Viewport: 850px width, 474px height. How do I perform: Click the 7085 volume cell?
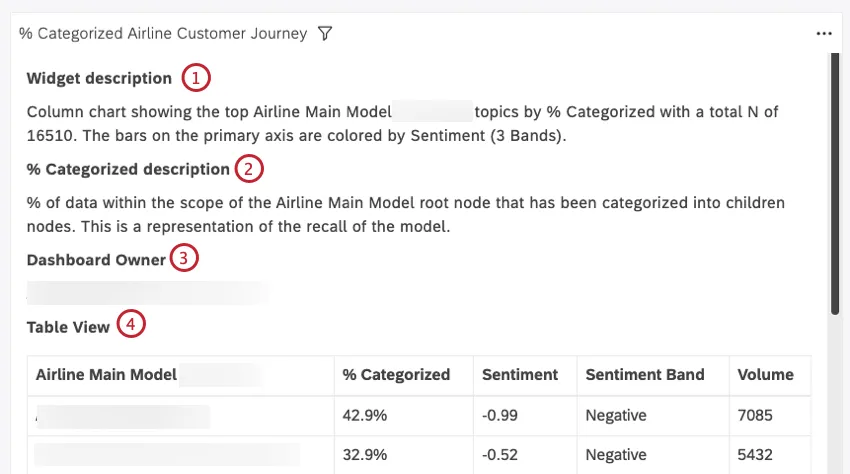[757, 415]
